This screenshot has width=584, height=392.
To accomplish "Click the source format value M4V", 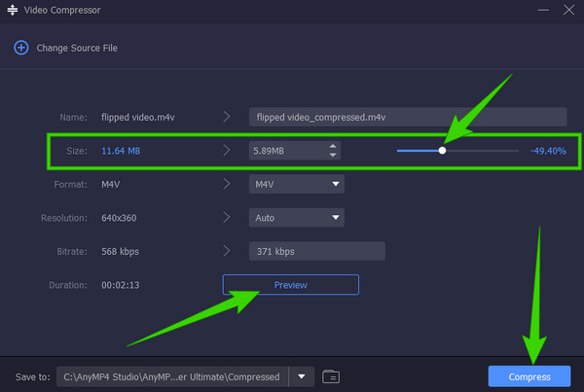I will (x=111, y=184).
